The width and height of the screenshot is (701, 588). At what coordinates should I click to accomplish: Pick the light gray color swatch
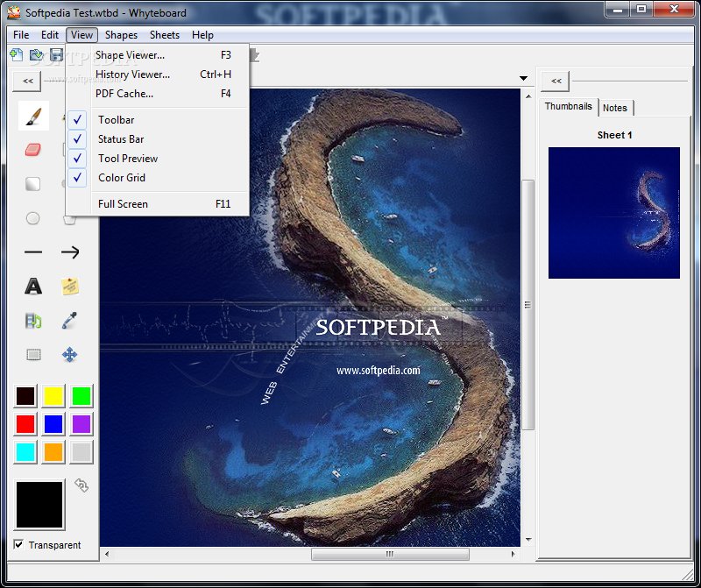coord(81,451)
